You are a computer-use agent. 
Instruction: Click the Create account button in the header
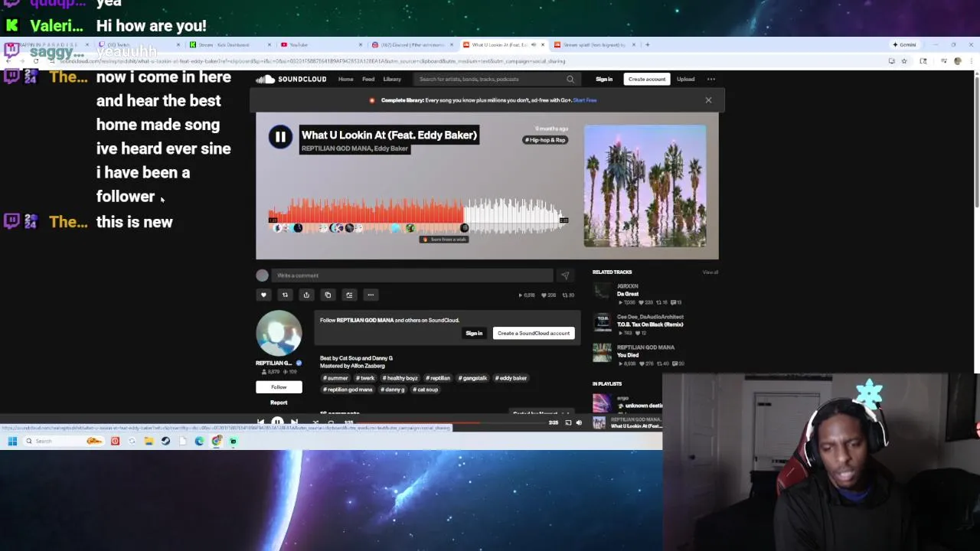point(647,79)
